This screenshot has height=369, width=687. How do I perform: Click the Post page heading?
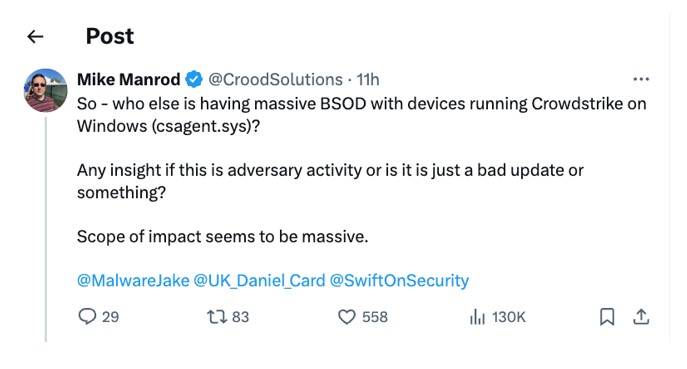[110, 36]
